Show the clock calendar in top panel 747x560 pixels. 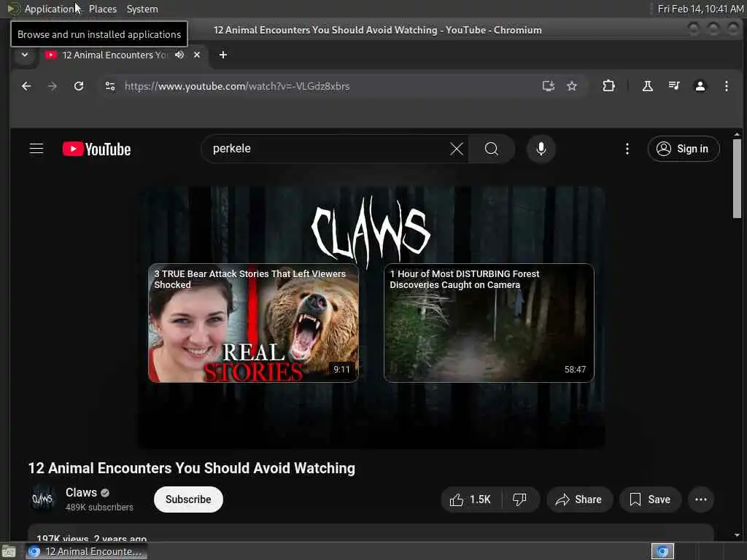pyautogui.click(x=700, y=9)
